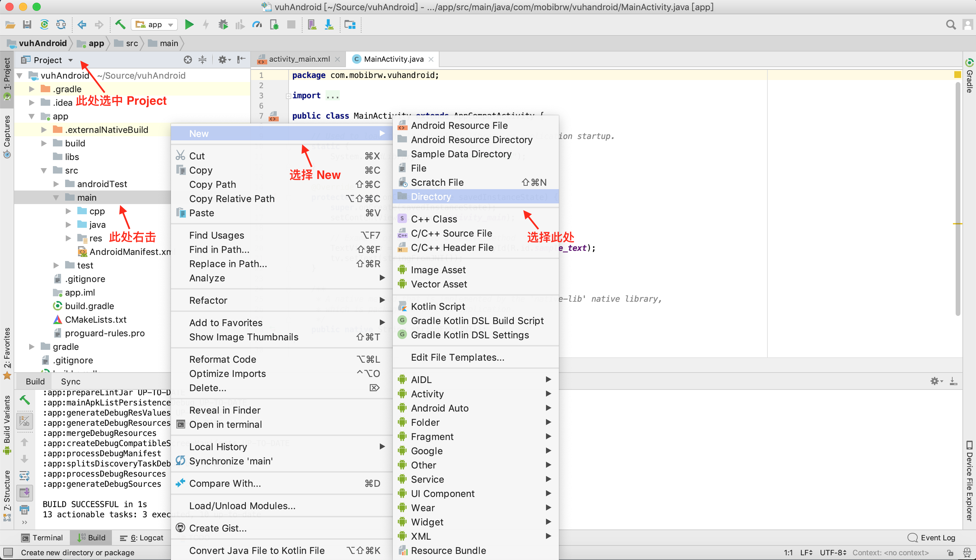Click the Search Everywhere magnifier icon
The width and height of the screenshot is (976, 560).
click(x=951, y=25)
